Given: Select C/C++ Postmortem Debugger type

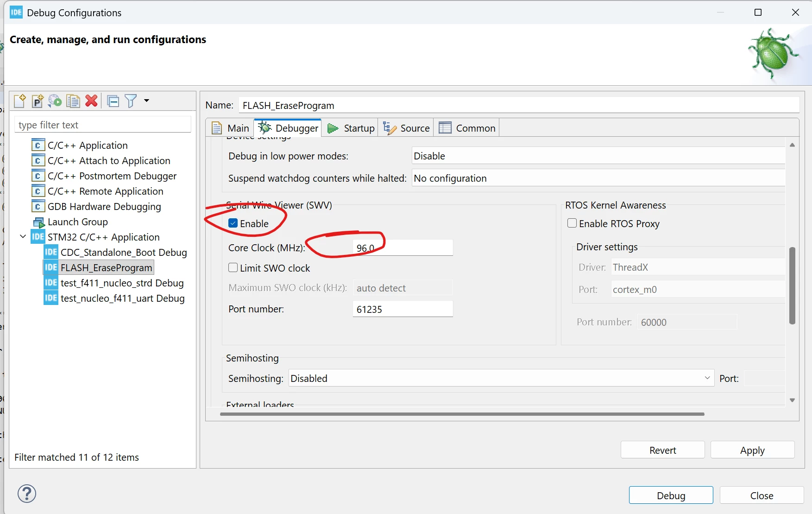Looking at the screenshot, I should pos(104,176).
